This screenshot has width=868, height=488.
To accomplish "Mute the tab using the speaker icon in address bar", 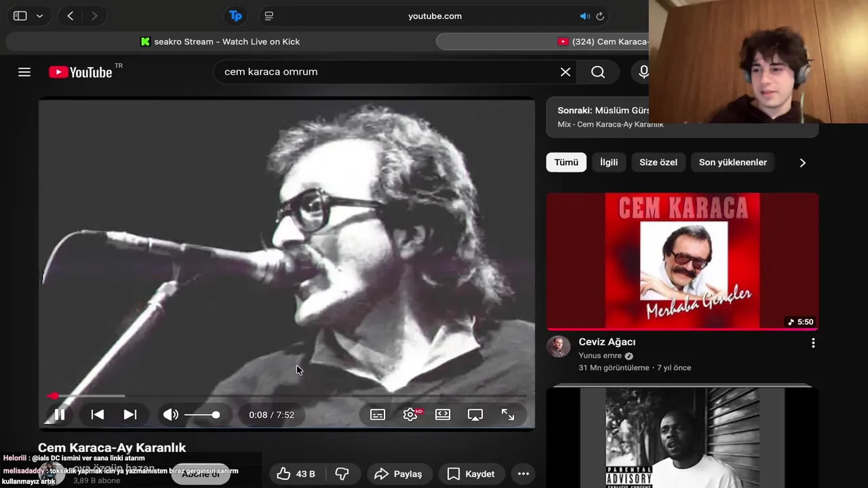I will [x=585, y=16].
